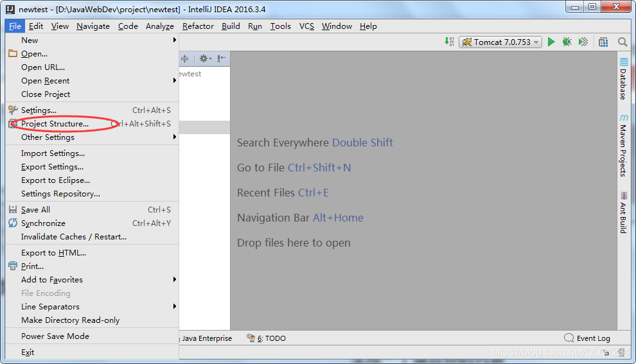The image size is (636, 364).
Task: Click the Search Everywhere magnifier icon
Action: coord(623,42)
